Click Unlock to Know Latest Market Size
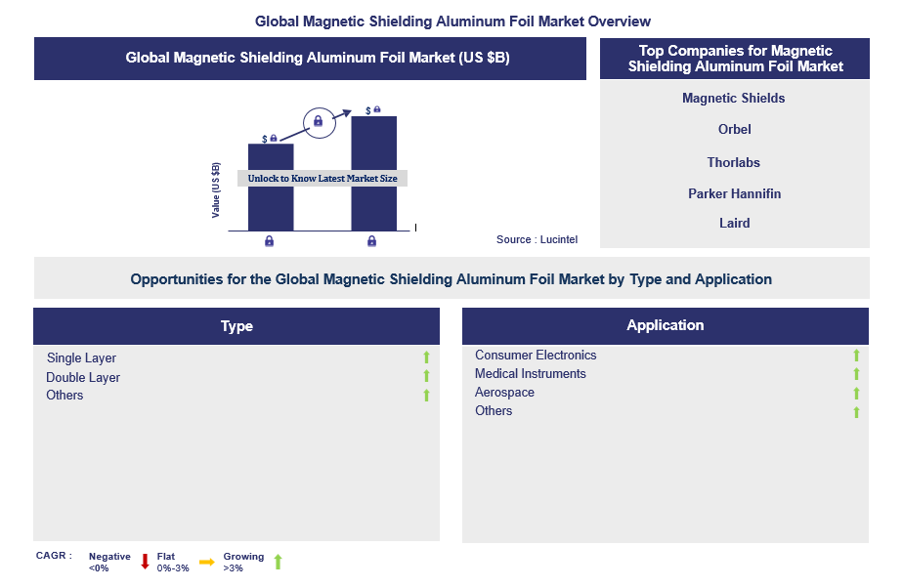This screenshot has height=588, width=903. pyautogui.click(x=322, y=179)
